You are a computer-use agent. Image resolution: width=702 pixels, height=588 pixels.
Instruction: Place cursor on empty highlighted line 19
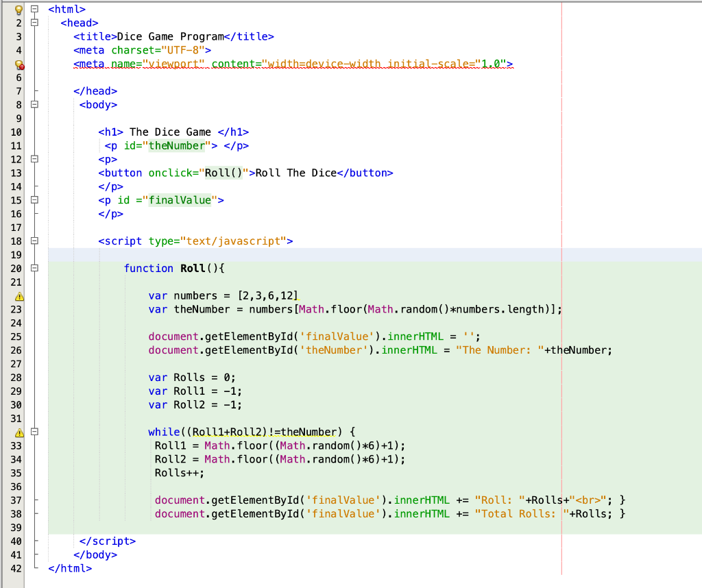(x=375, y=255)
